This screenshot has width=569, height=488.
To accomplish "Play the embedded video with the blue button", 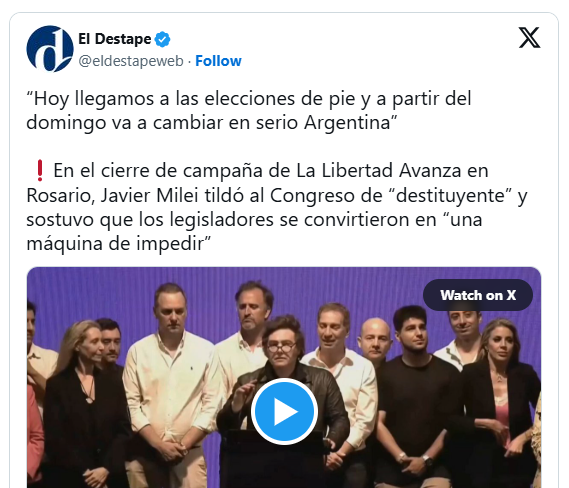I will (284, 411).
